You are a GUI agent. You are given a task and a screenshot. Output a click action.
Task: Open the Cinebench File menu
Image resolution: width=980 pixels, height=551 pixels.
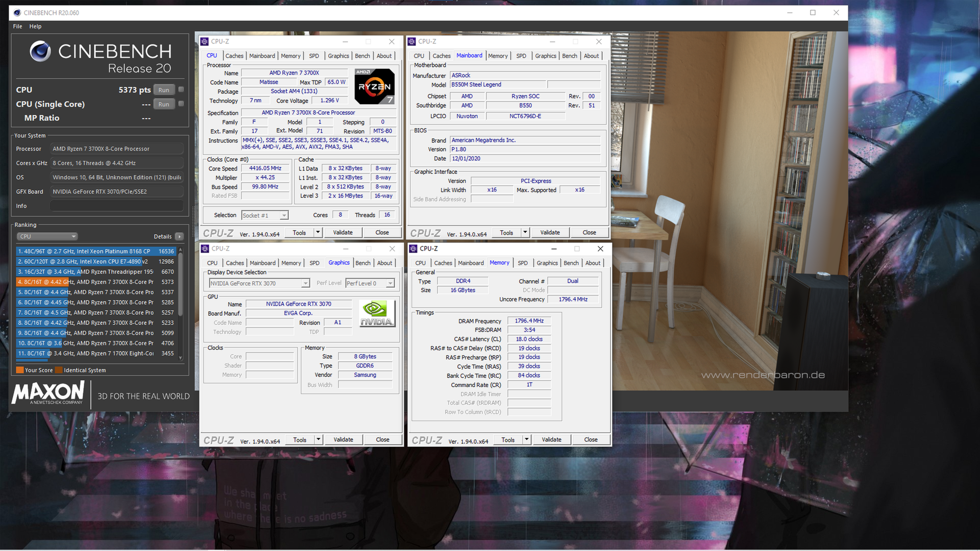pos(17,26)
